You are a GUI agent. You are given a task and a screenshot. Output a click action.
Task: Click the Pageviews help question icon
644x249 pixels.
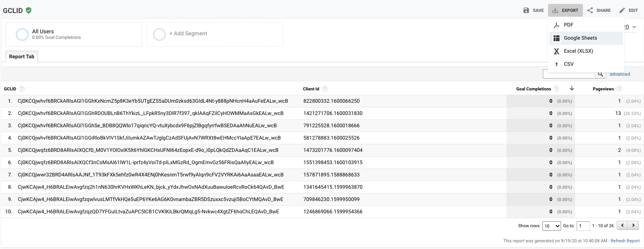[x=619, y=89]
